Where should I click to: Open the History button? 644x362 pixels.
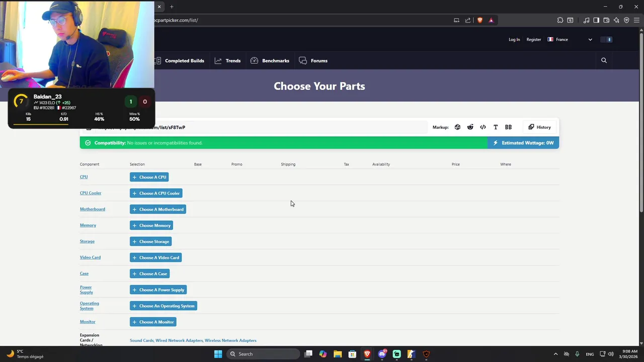[540, 127]
